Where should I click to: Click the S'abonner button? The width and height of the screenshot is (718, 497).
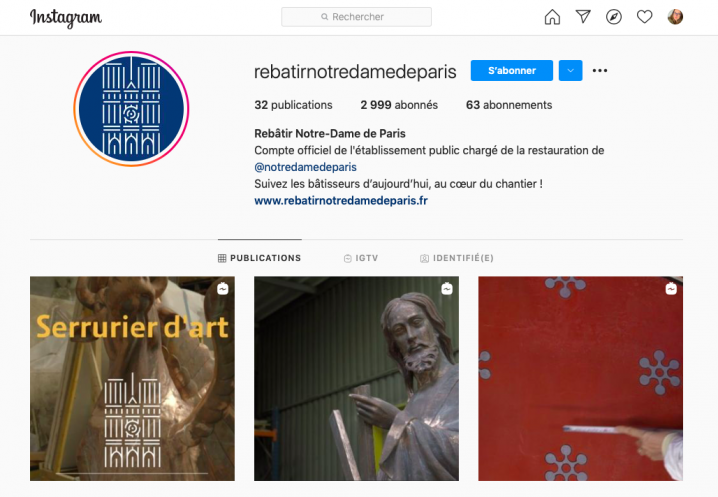511,71
